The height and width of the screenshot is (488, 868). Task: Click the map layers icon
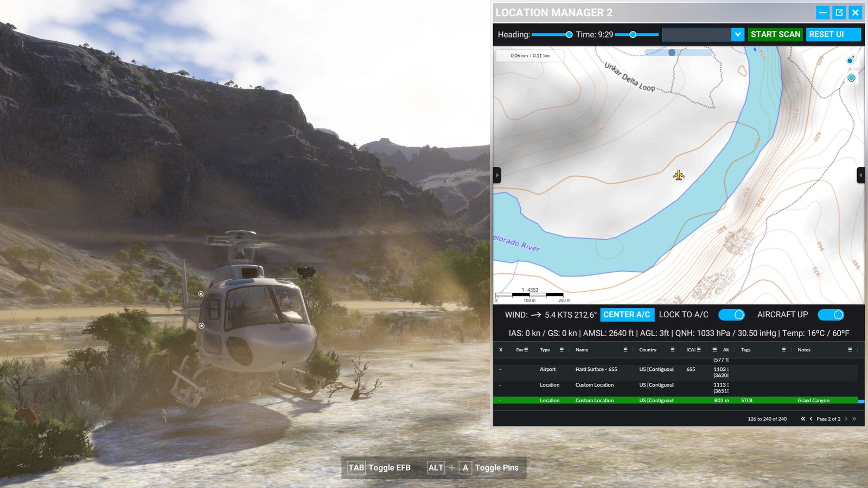coord(851,78)
